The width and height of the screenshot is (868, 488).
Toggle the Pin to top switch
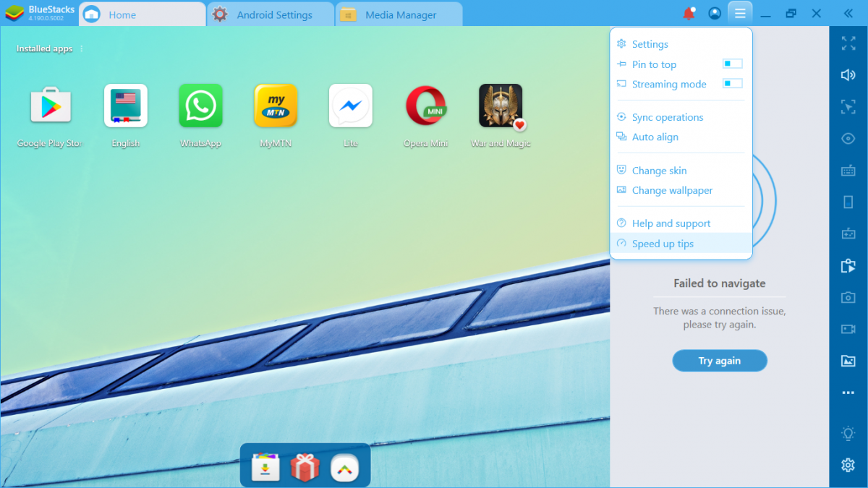(x=732, y=64)
